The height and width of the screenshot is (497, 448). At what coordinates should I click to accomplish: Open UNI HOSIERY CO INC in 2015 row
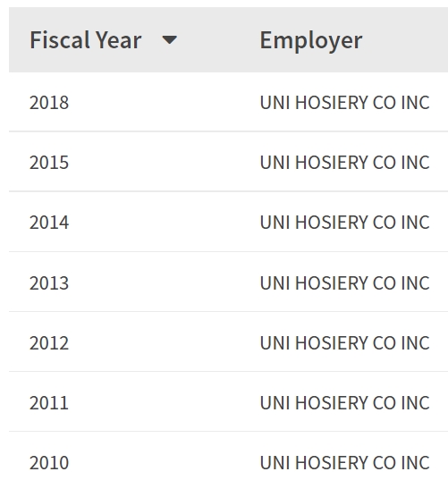[344, 163]
